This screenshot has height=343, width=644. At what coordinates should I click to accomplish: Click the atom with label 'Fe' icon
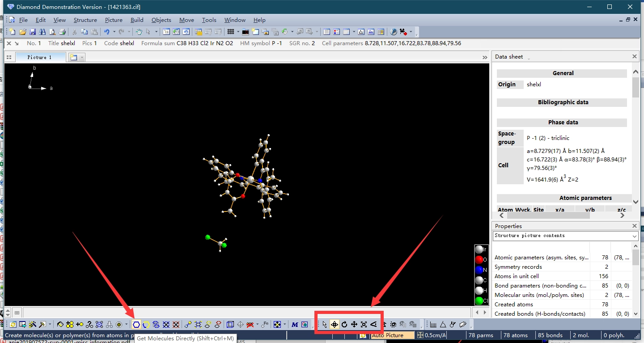pyautogui.click(x=265, y=324)
